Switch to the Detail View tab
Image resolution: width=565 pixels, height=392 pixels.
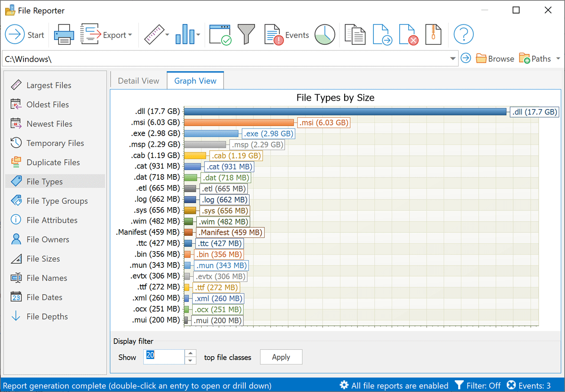(138, 80)
